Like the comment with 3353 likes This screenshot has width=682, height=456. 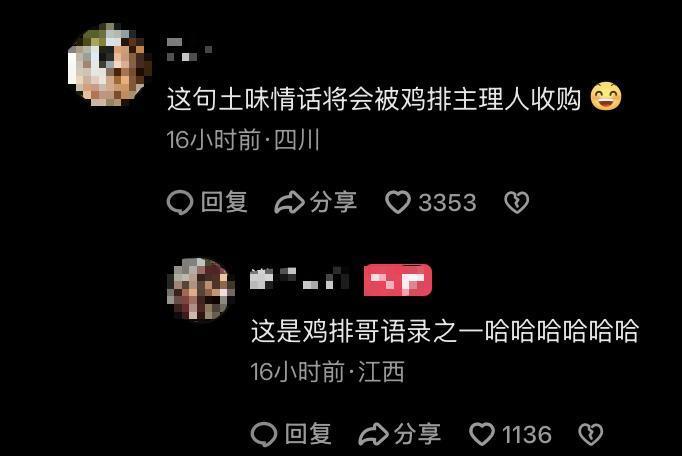398,202
